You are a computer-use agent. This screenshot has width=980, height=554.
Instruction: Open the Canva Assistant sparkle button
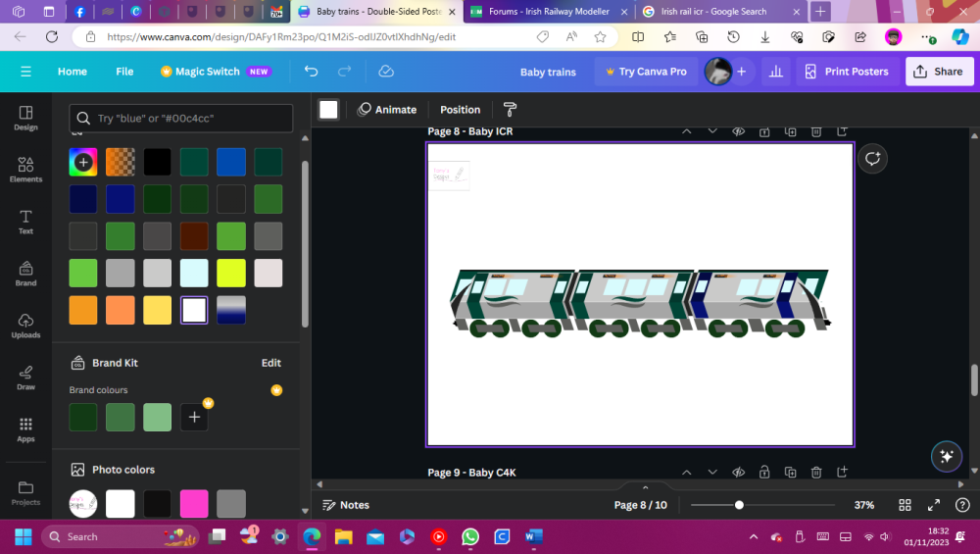[x=946, y=456]
